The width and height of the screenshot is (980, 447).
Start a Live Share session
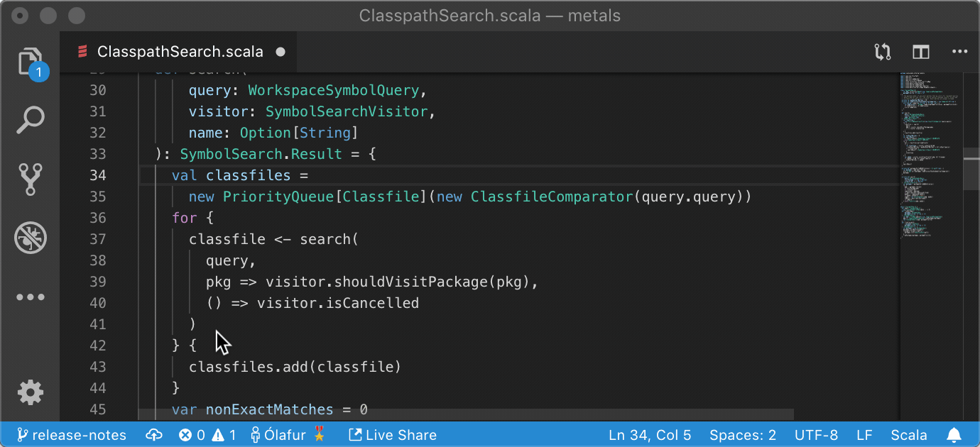click(392, 434)
